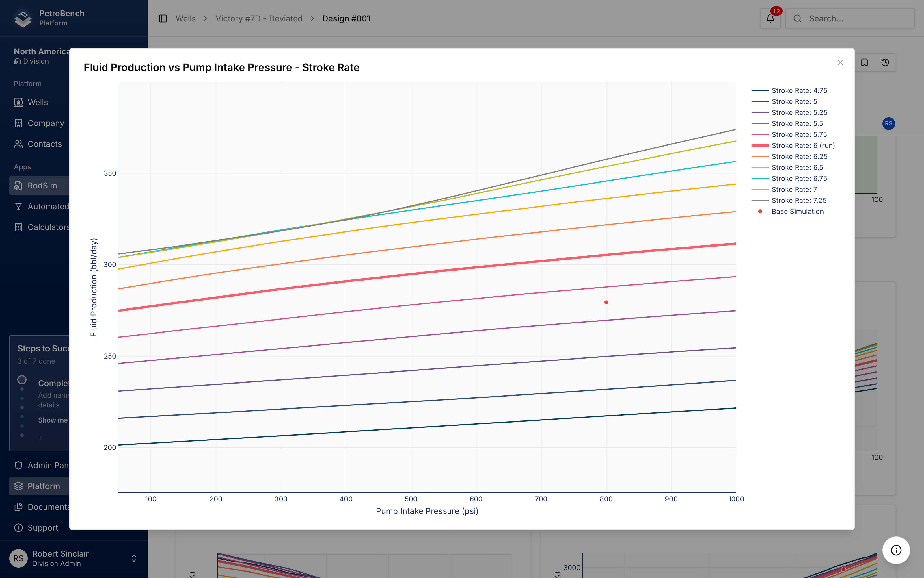Click the Company building icon
924x578 pixels.
(18, 123)
